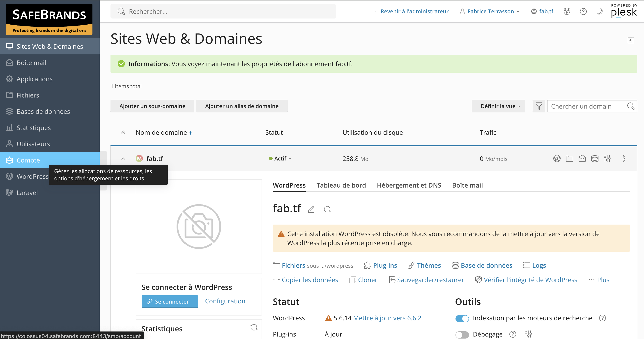Open the Définir la vue dropdown
This screenshot has width=644, height=339.
tap(498, 106)
